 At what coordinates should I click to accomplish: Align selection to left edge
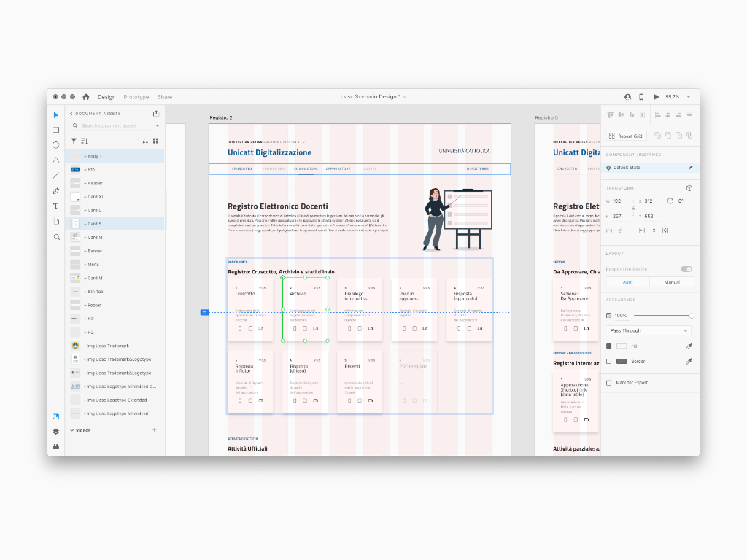click(x=657, y=114)
